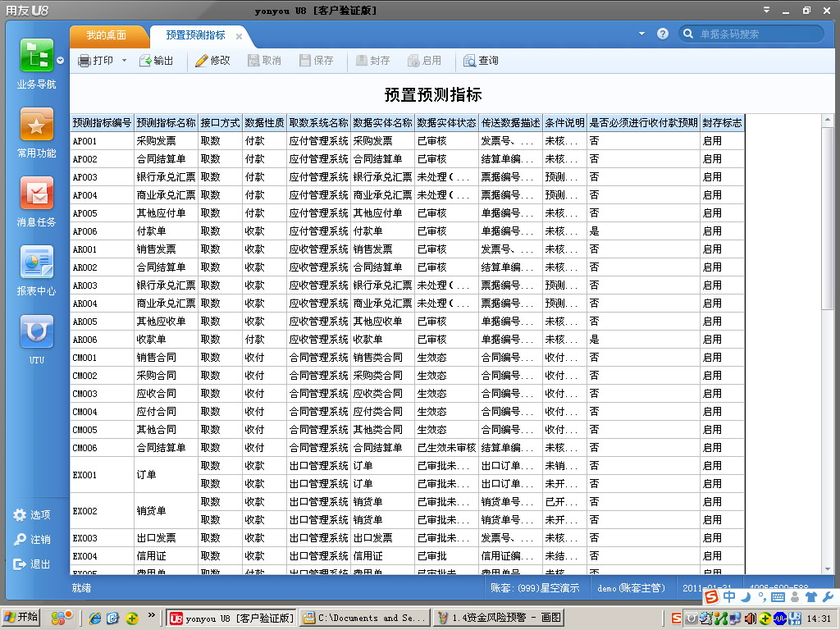
Task: Close the 预置预测指标 tab
Action: tap(239, 36)
